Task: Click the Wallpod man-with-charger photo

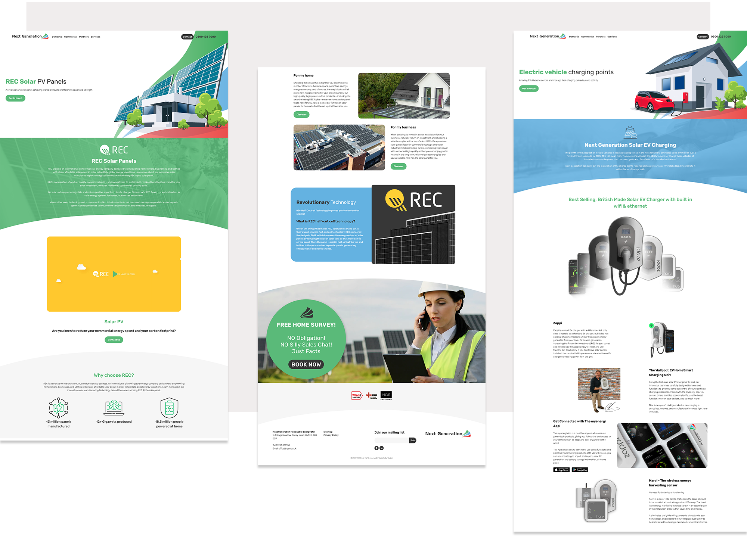Action: tap(599, 390)
